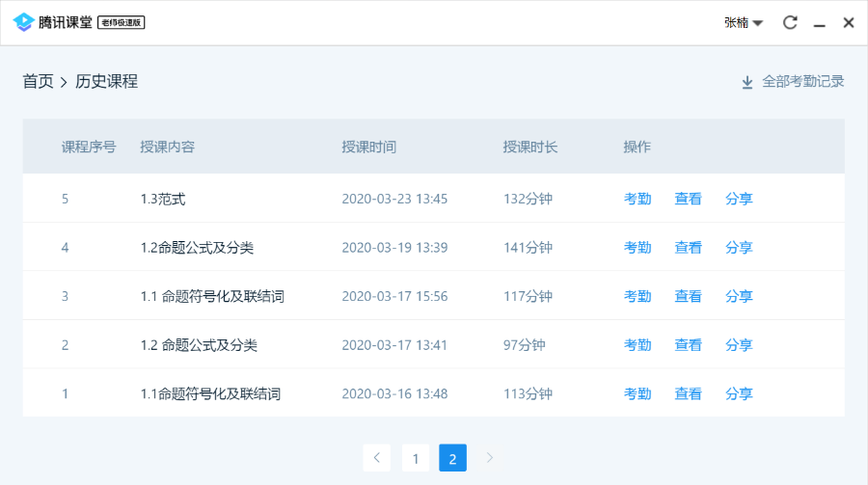
Task: Share course number 5 via 分享
Action: [x=739, y=199]
